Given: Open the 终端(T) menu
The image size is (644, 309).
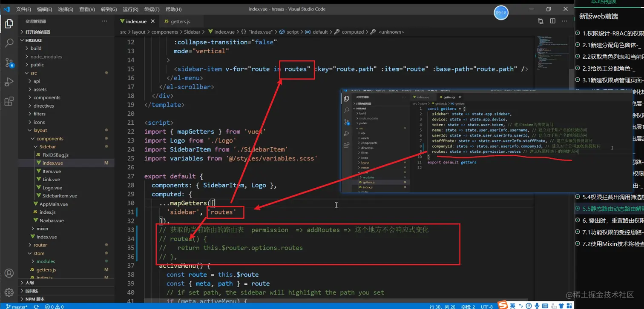Looking at the screenshot, I should (x=151, y=9).
